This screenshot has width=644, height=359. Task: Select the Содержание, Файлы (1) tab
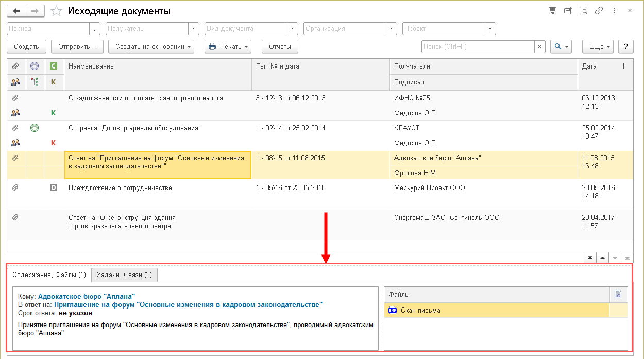point(49,275)
